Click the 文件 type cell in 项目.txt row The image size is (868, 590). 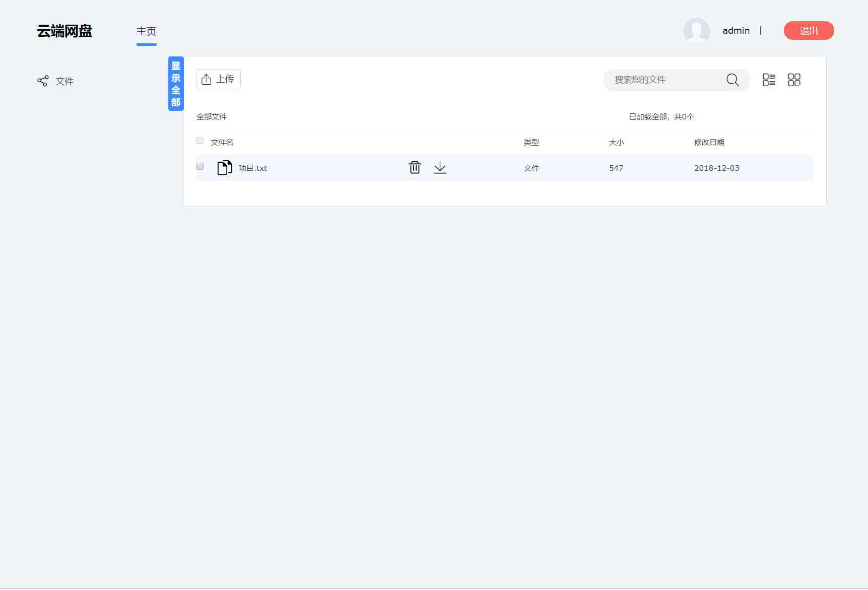[x=531, y=168]
